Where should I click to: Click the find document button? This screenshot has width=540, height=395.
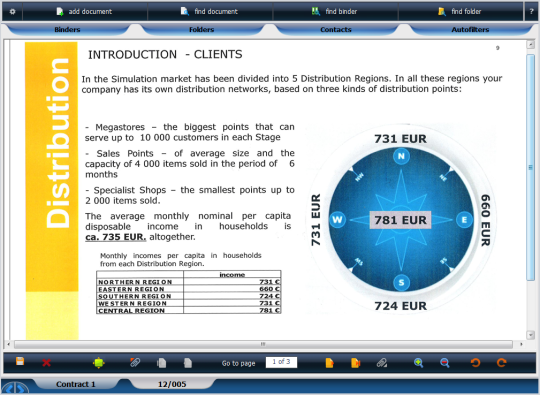[210, 11]
